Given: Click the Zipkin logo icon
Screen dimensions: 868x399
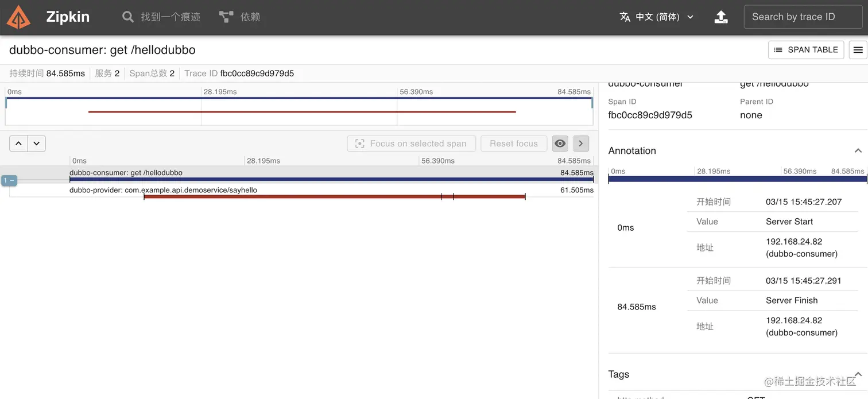Looking at the screenshot, I should click(18, 17).
